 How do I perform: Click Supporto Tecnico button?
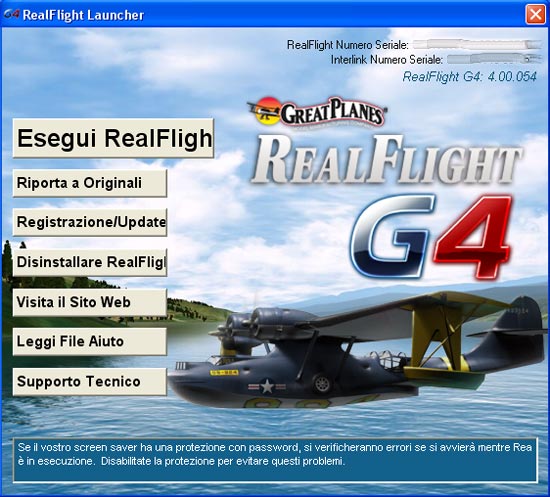pyautogui.click(x=90, y=382)
